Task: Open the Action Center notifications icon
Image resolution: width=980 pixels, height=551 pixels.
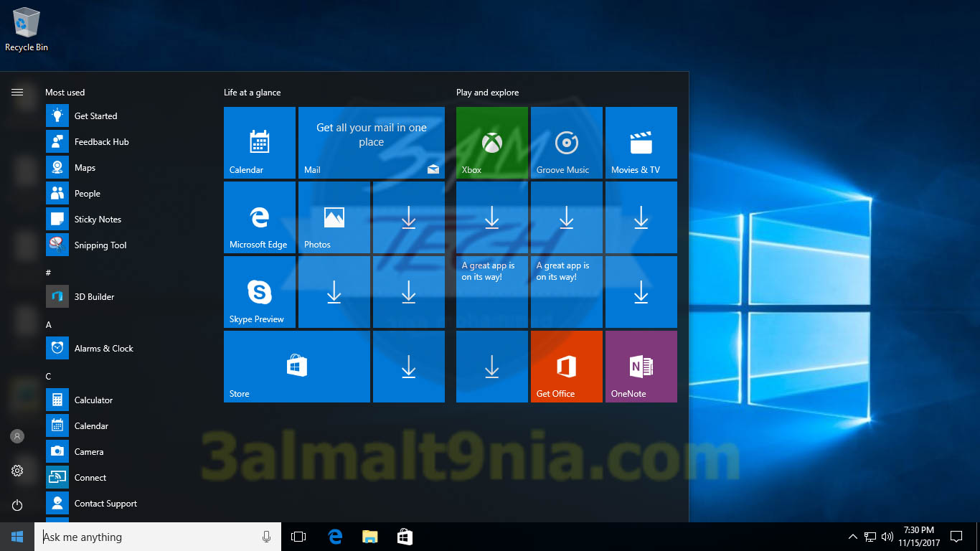Action: [x=956, y=537]
